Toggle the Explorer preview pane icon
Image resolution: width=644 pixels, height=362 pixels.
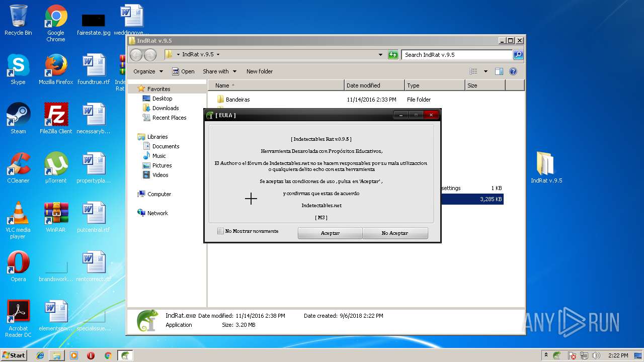pyautogui.click(x=499, y=71)
